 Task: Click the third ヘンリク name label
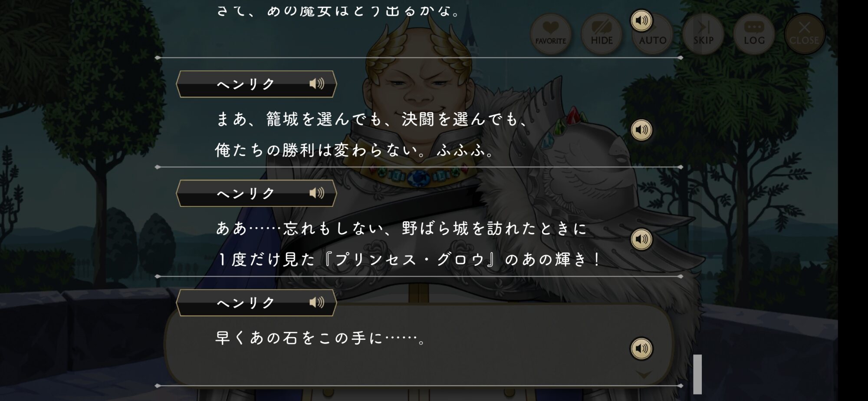(x=246, y=302)
